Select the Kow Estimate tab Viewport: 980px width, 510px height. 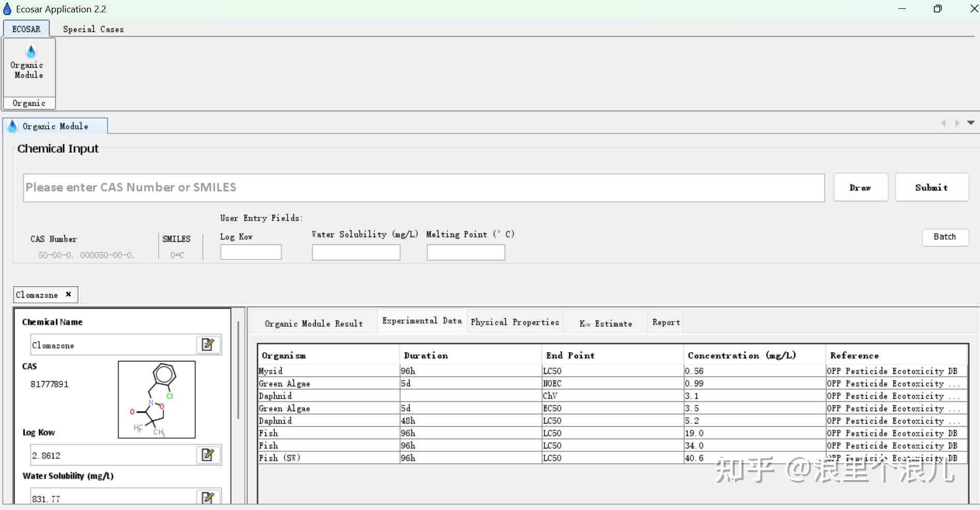click(605, 324)
